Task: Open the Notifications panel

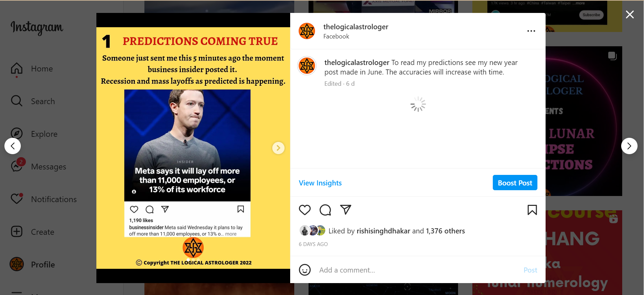Action: pos(44,199)
